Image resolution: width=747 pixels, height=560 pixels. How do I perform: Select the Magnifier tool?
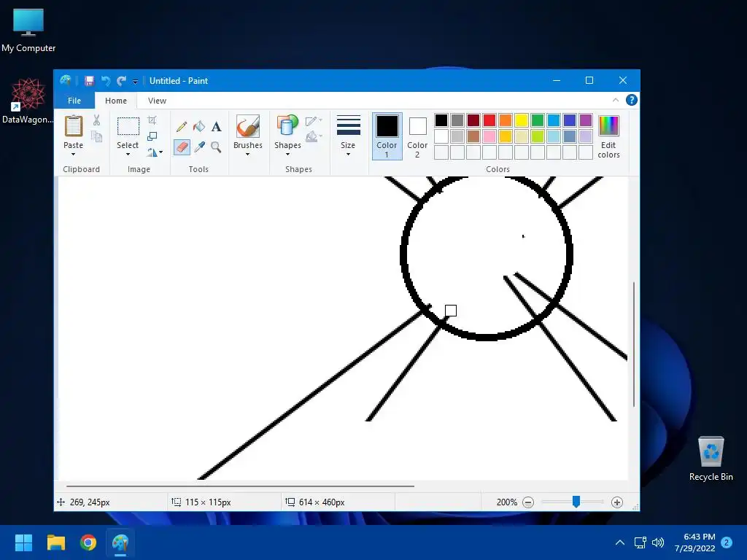tap(216, 147)
